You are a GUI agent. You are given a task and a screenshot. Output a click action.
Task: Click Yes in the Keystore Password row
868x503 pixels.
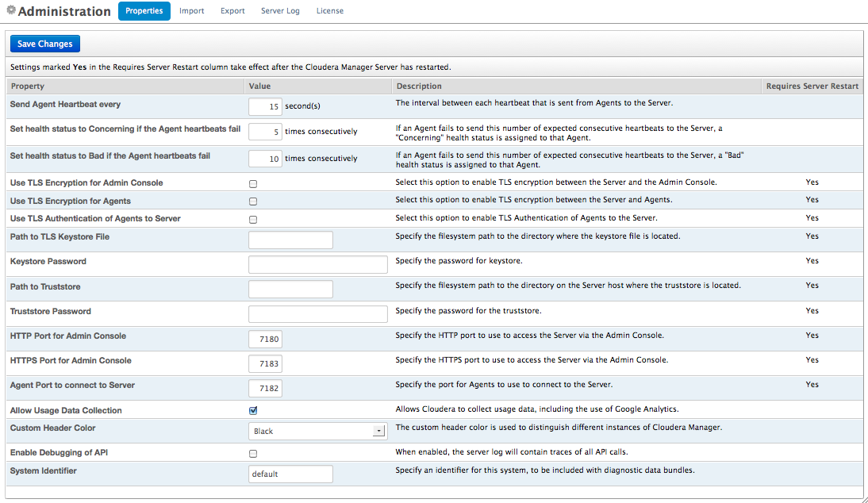(812, 261)
